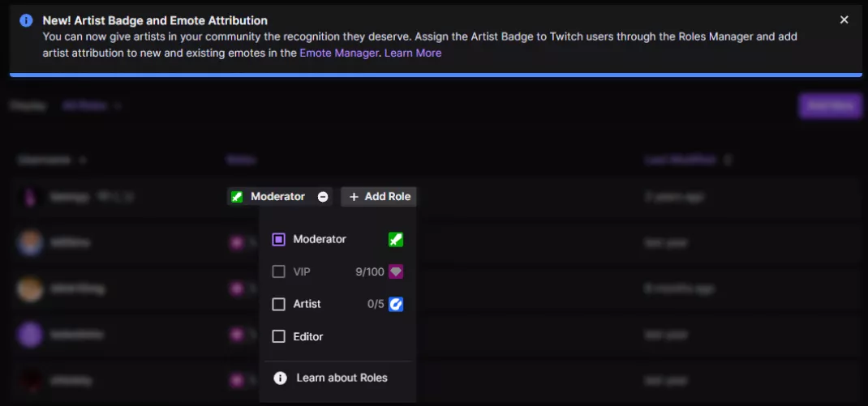Click the purple VIP diamond badge icon
This screenshot has width=868, height=406.
396,271
